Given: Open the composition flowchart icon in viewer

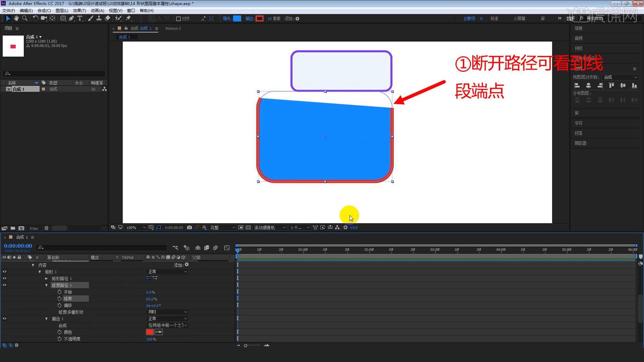Looking at the screenshot, I should (337, 228).
